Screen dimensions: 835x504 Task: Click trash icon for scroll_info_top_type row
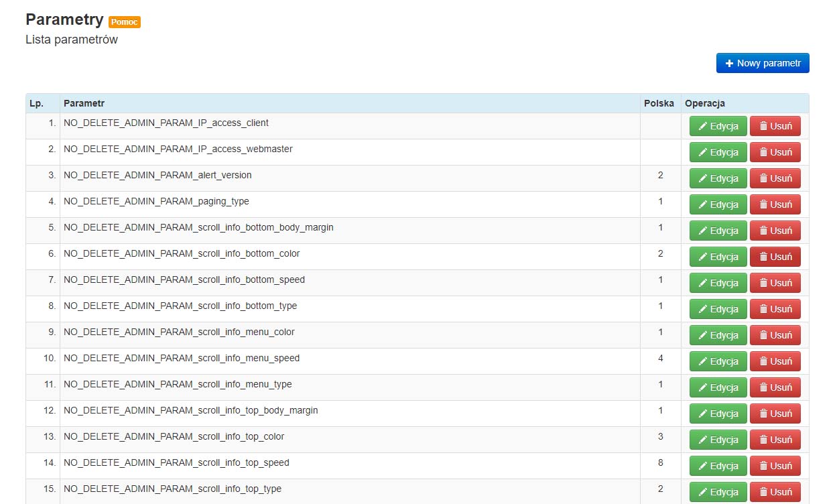(763, 493)
